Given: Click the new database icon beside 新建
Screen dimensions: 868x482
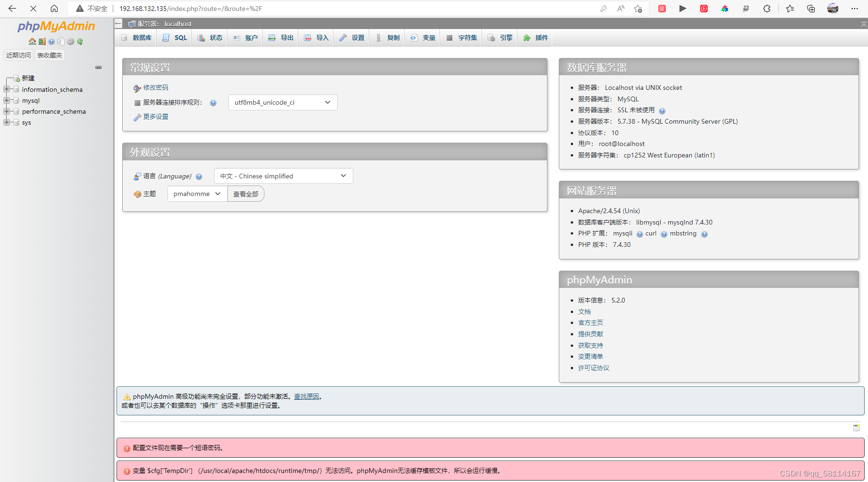Looking at the screenshot, I should [17, 78].
